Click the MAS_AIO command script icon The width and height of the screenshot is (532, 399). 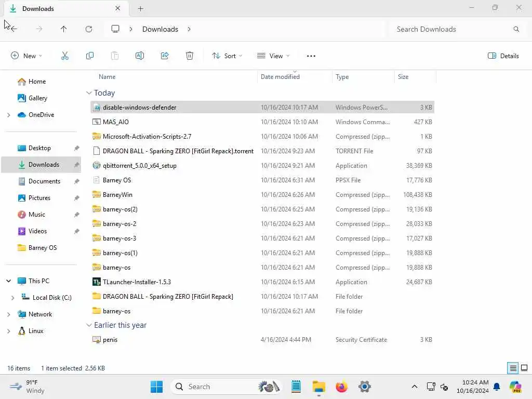tap(97, 122)
